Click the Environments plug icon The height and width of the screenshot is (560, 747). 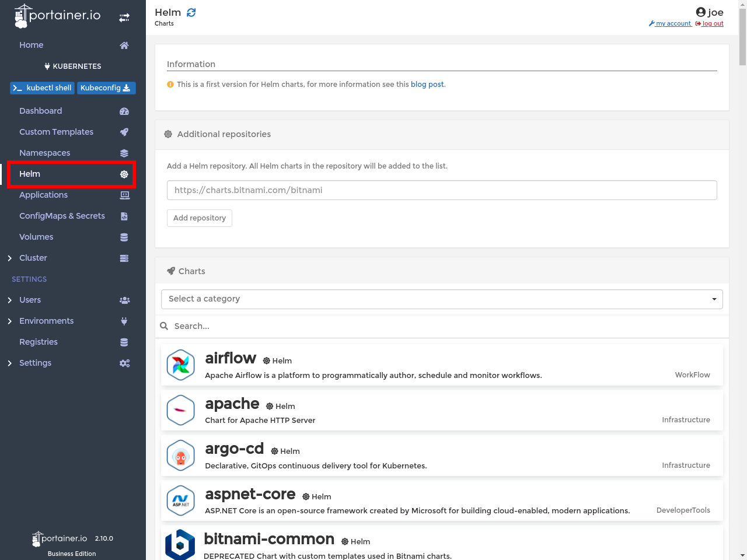click(124, 321)
